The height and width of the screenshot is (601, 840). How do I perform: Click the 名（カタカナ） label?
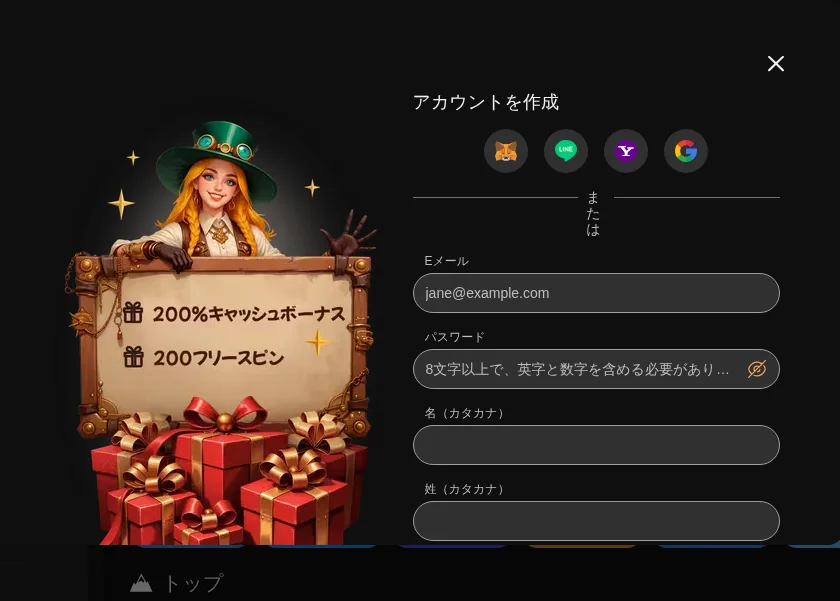464,413
